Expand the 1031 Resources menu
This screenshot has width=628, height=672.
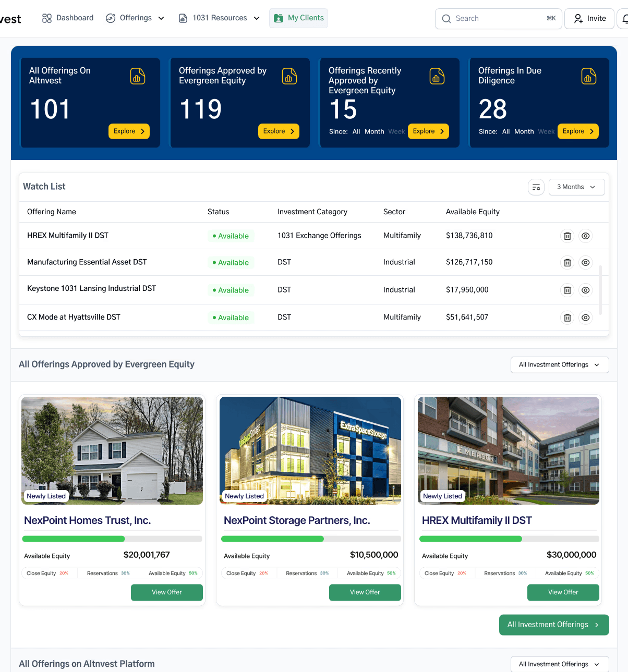pyautogui.click(x=219, y=18)
